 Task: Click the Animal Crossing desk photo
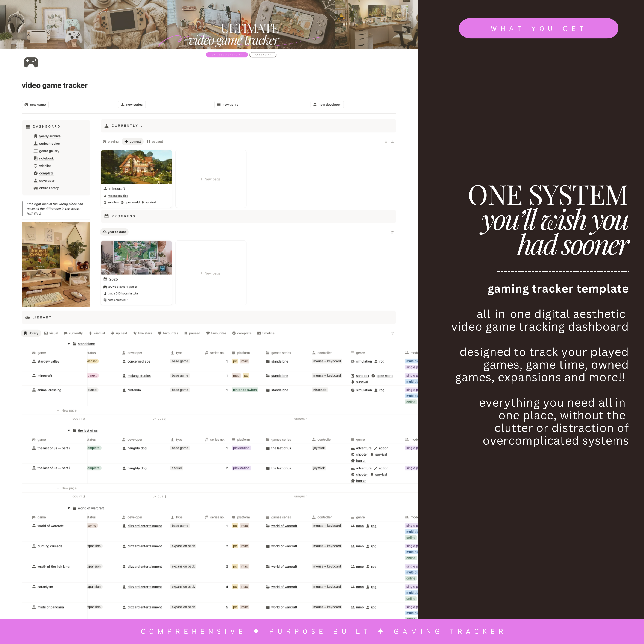point(56,264)
